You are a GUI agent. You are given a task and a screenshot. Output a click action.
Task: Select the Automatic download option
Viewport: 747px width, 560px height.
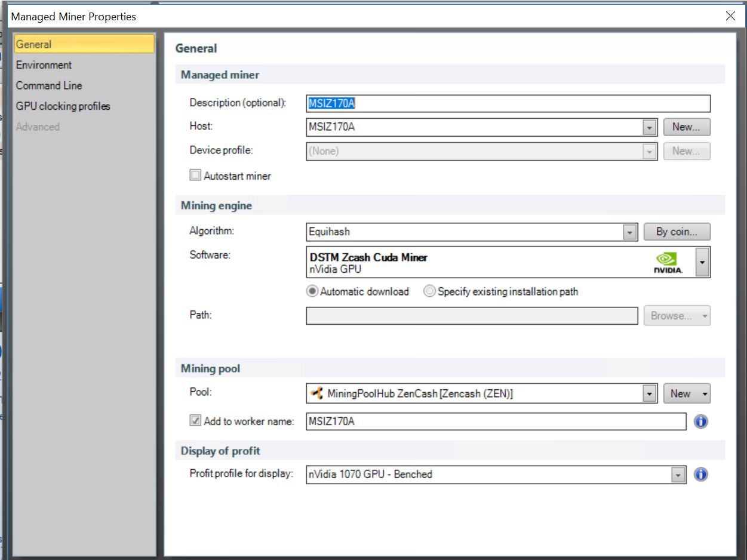[x=312, y=292]
